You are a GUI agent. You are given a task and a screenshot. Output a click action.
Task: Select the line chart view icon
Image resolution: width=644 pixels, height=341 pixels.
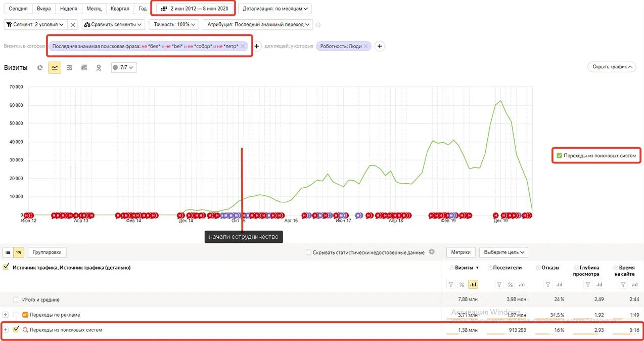55,68
